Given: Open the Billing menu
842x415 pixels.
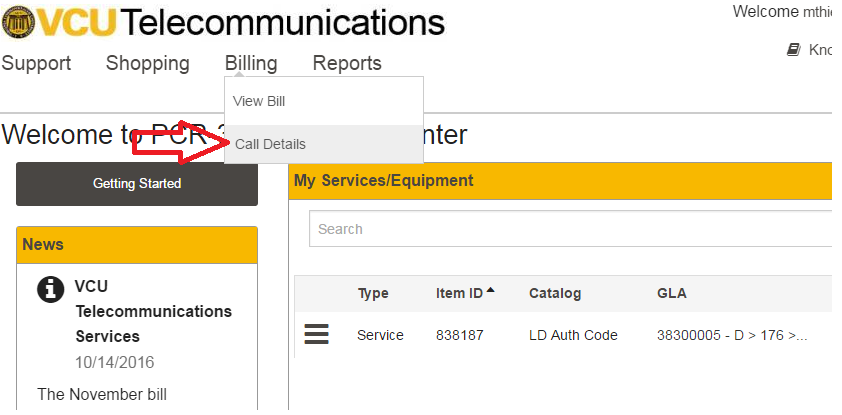Looking at the screenshot, I should pos(251,63).
